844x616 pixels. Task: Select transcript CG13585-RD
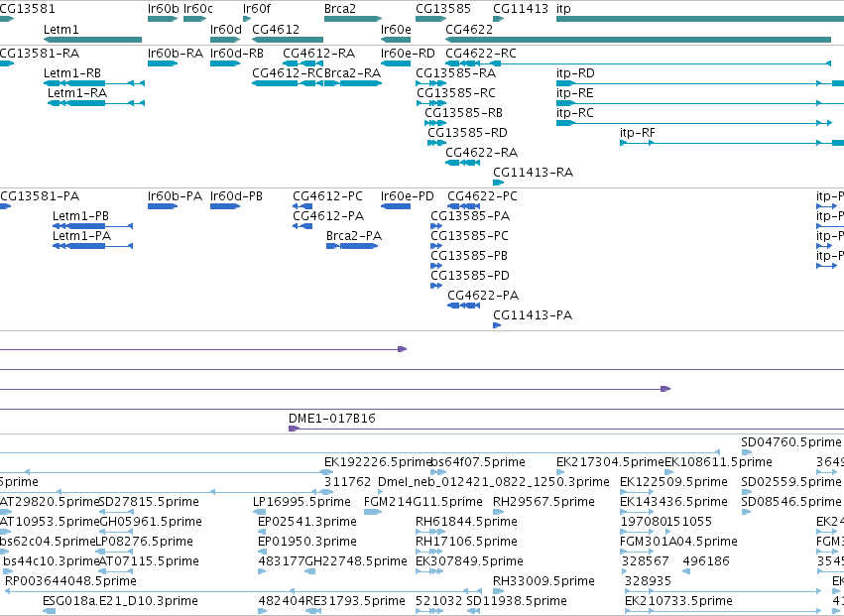467,133
